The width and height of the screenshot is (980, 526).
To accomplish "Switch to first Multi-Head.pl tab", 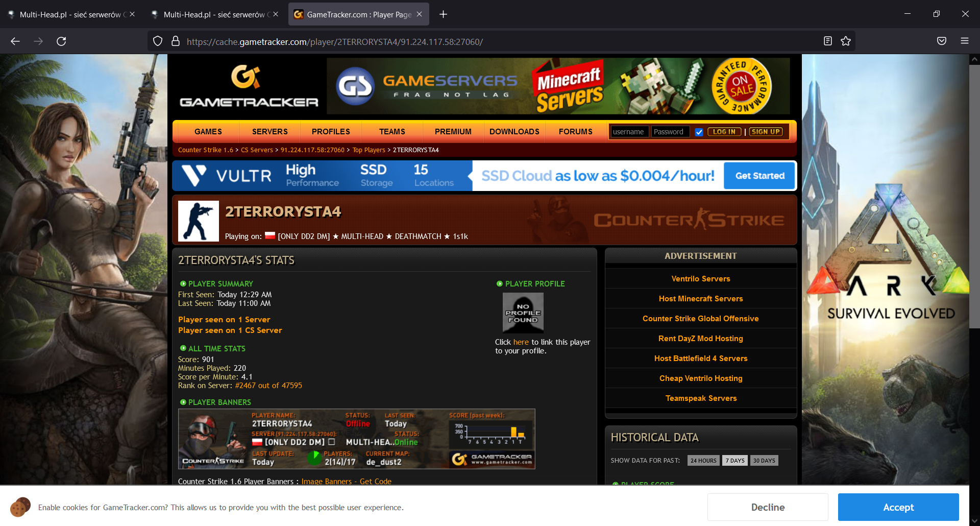I will (70, 14).
